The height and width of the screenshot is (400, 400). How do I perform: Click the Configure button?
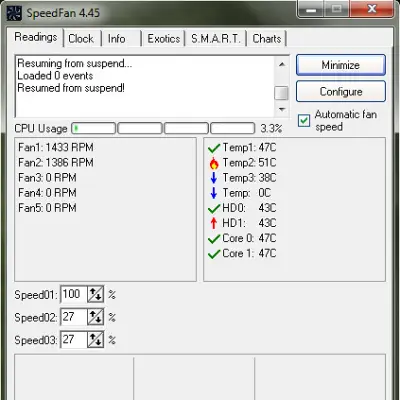click(341, 91)
